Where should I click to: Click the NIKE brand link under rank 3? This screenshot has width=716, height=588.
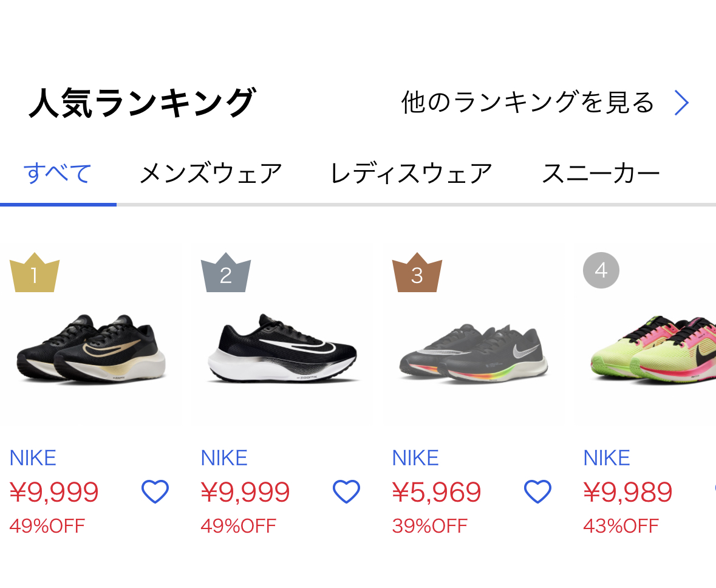(415, 458)
